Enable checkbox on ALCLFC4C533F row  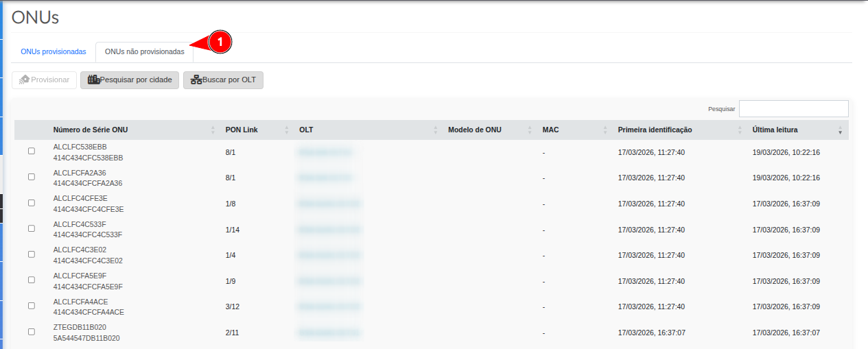tap(32, 228)
